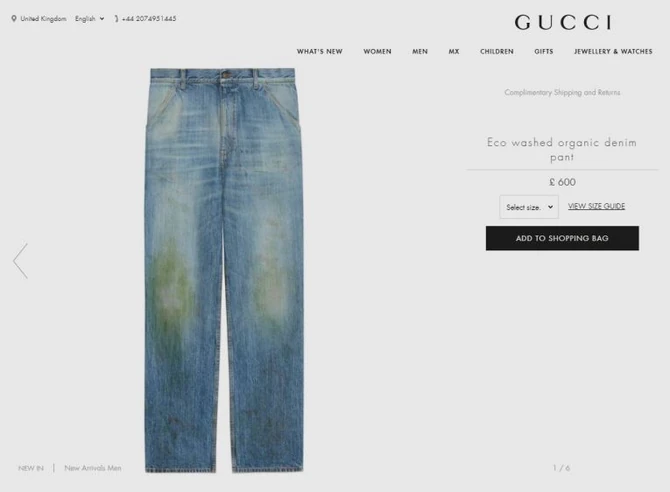
Task: Click the location pin icon
Action: (x=14, y=18)
